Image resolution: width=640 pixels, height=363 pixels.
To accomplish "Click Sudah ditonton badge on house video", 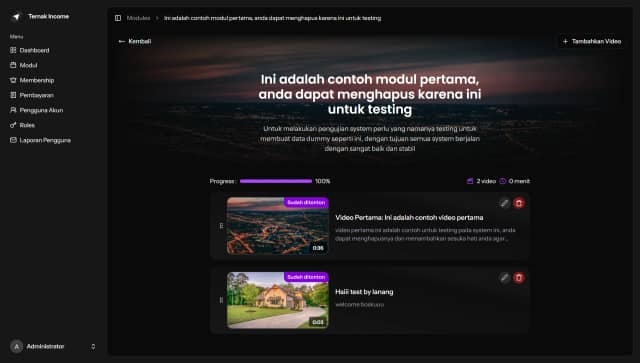I will [x=306, y=277].
